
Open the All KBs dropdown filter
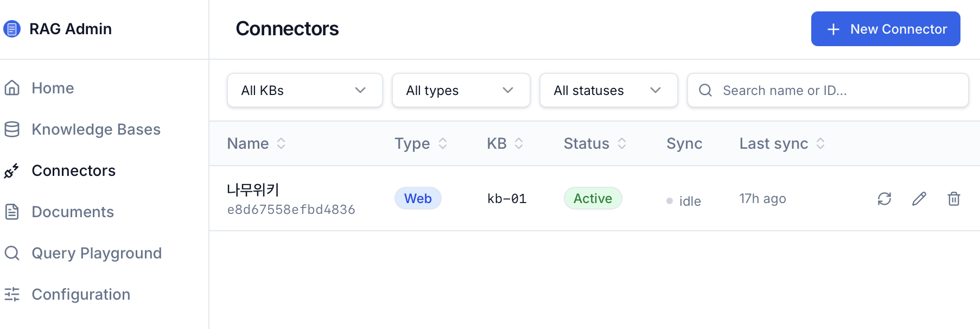point(305,90)
